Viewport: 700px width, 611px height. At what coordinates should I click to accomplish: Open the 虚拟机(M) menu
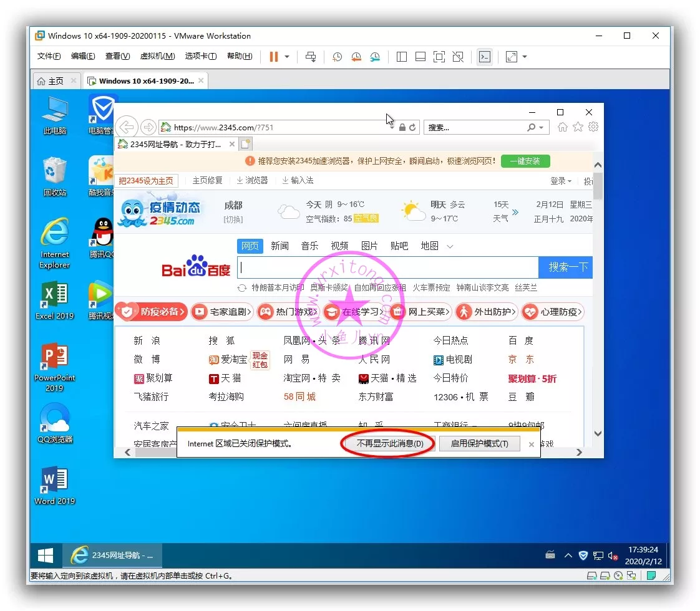[x=157, y=56]
